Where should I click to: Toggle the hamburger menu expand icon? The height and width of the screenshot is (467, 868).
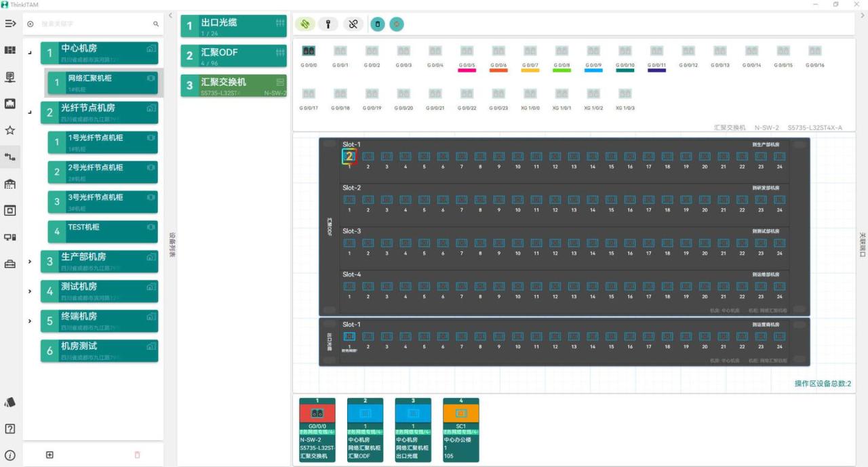point(10,24)
